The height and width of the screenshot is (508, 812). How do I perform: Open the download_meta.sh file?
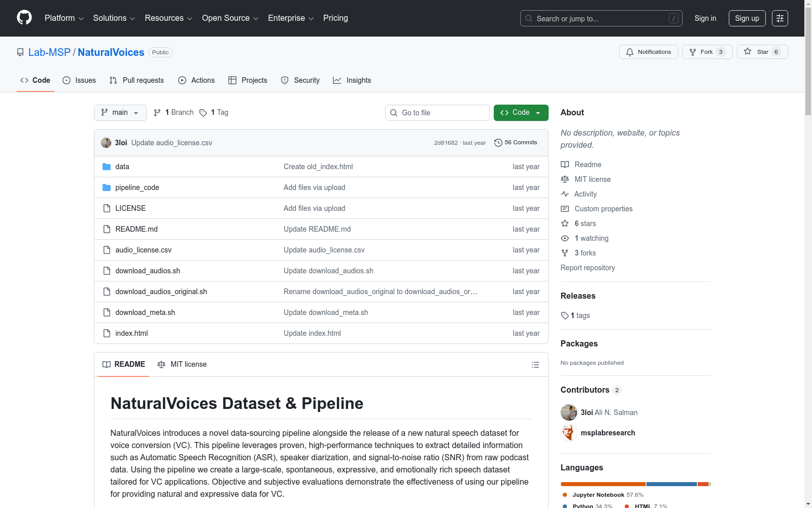click(x=145, y=312)
